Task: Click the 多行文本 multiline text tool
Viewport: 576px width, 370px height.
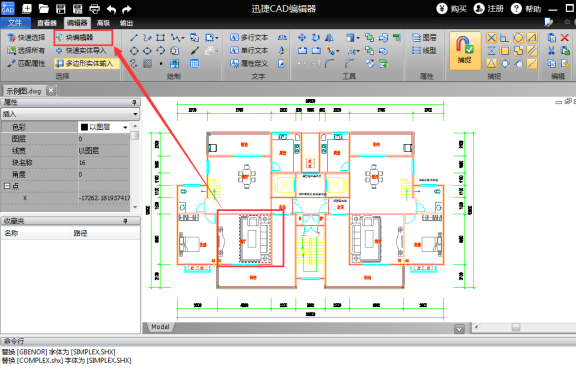Action: [x=249, y=37]
